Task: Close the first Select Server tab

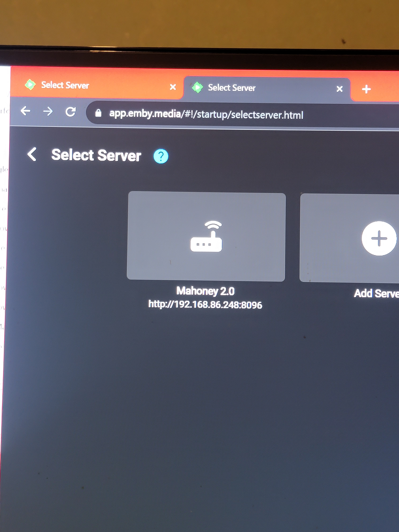Action: point(173,87)
